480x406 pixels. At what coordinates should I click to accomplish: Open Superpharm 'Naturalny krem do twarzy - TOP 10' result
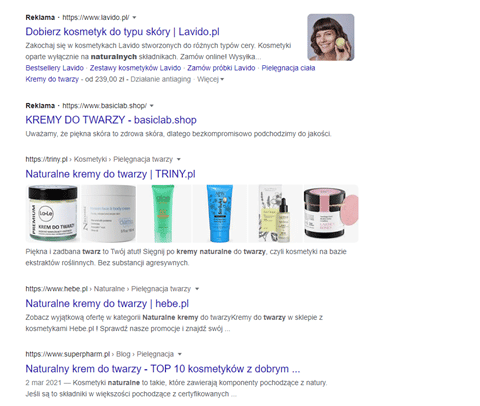[163, 369]
